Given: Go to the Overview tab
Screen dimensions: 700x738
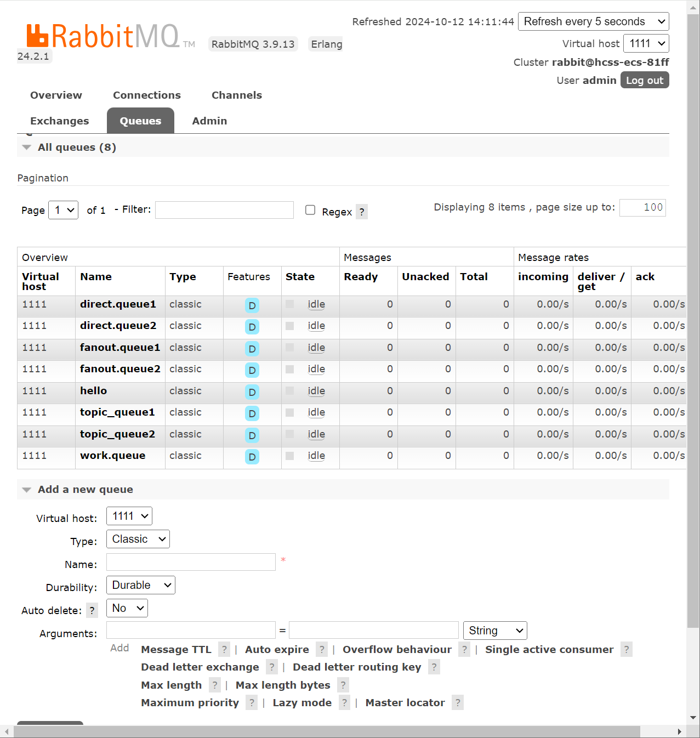Looking at the screenshot, I should click(56, 95).
